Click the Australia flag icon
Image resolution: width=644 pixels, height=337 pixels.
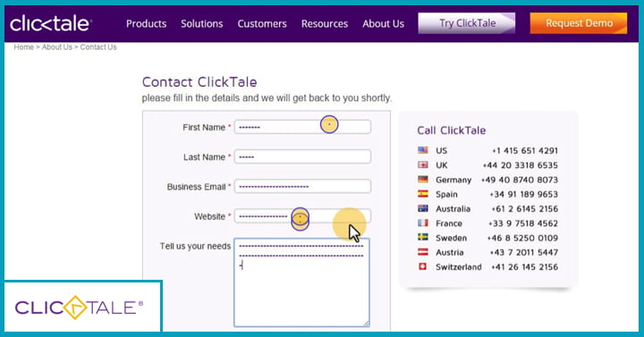422,208
